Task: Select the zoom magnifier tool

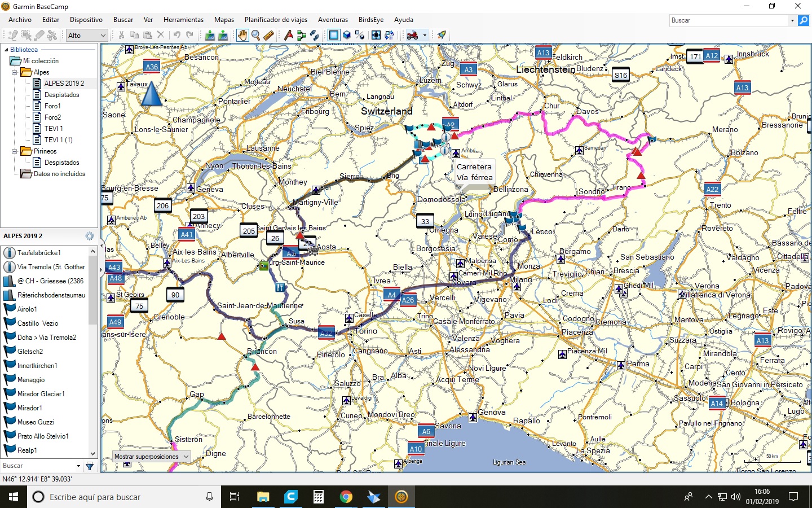Action: click(255, 35)
